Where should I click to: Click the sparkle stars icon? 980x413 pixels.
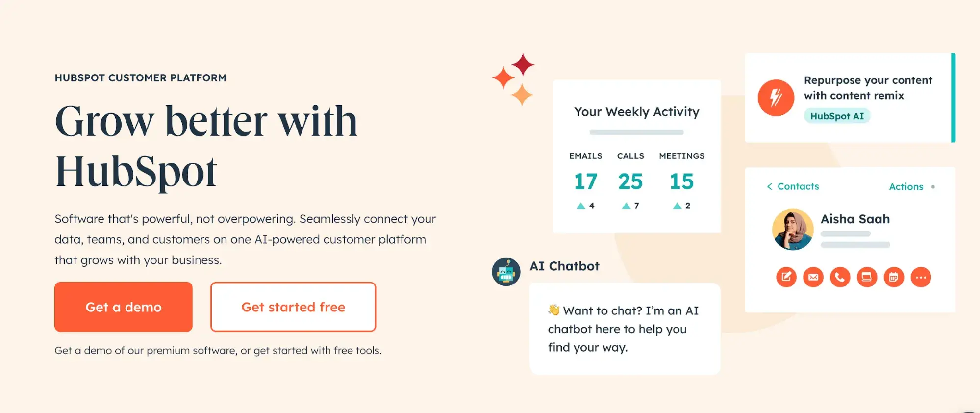click(514, 79)
